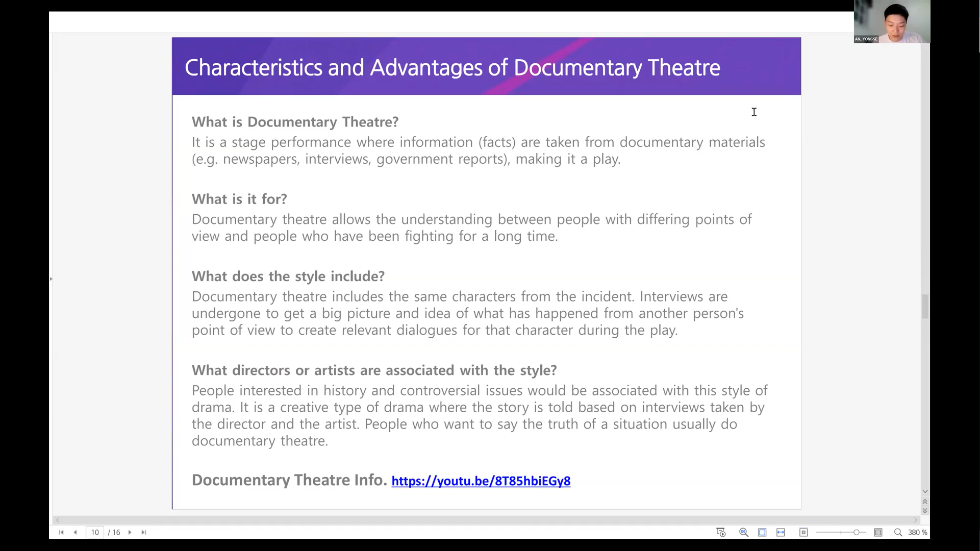Open the youtu.be documentary theatre link
The image size is (980, 551).
pos(481,481)
